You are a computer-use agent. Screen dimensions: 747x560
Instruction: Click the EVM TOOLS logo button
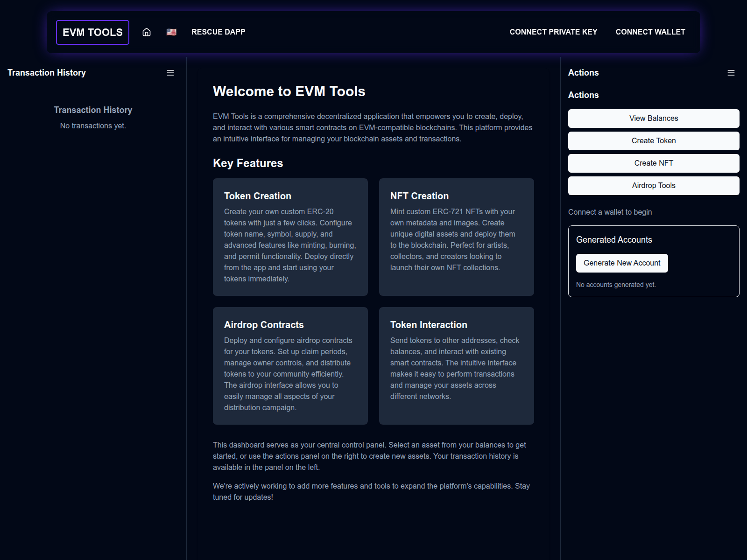(x=92, y=32)
